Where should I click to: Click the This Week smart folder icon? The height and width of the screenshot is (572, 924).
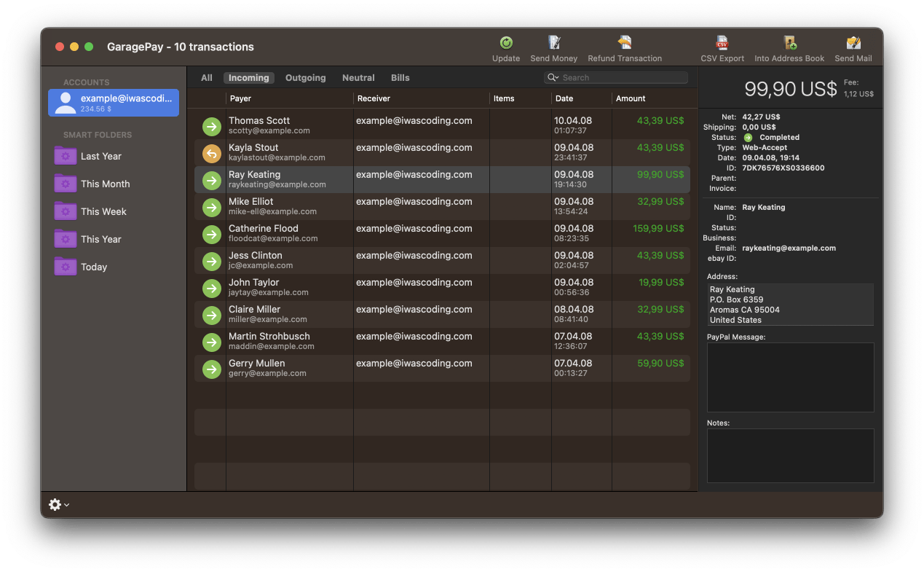66,211
